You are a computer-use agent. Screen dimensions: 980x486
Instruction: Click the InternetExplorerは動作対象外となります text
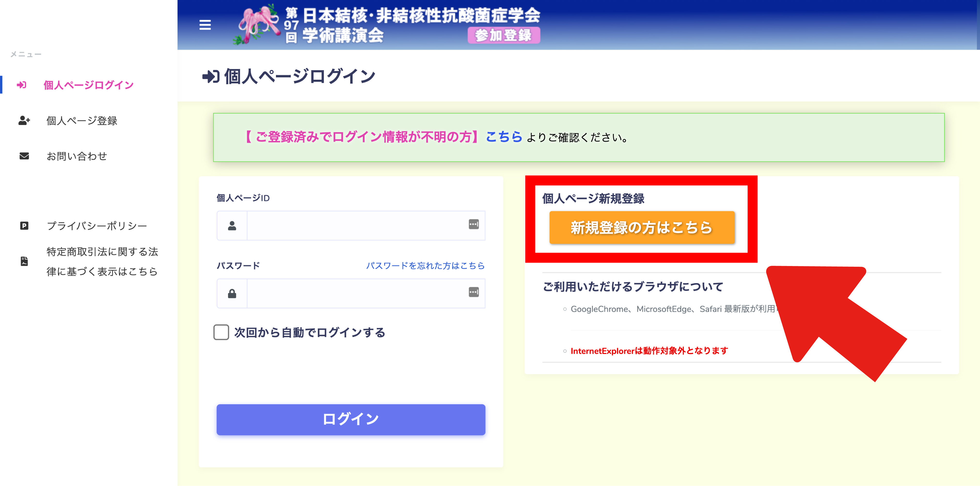(649, 351)
